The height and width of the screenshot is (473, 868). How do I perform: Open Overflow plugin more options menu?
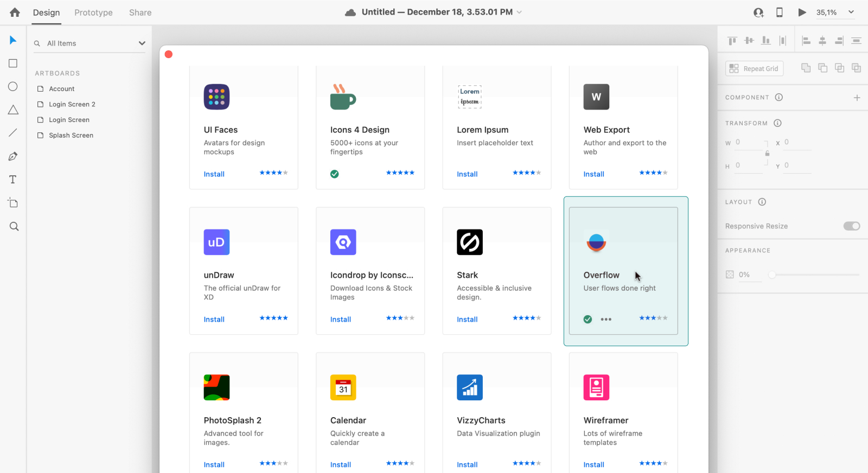coord(606,319)
